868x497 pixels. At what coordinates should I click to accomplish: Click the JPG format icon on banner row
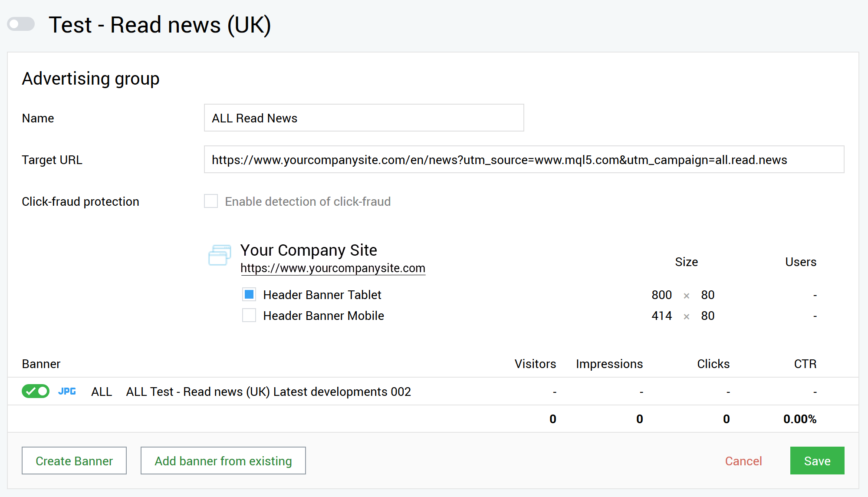pos(67,392)
